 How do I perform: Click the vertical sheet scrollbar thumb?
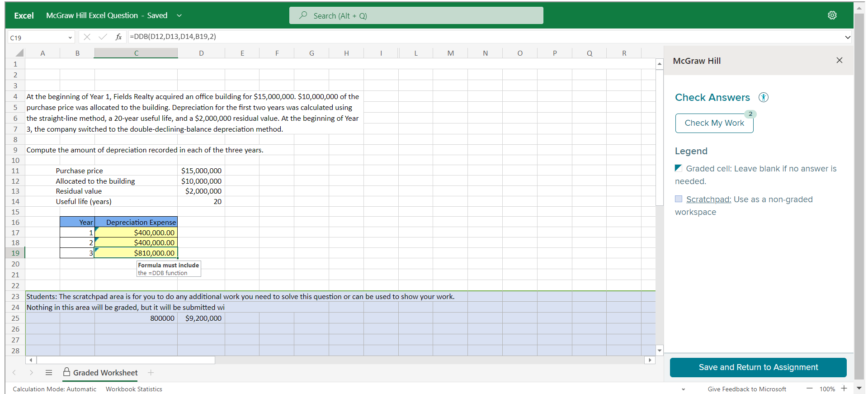coord(660,138)
